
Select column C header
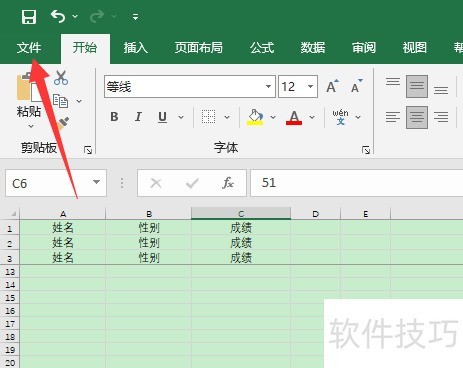[x=241, y=214]
